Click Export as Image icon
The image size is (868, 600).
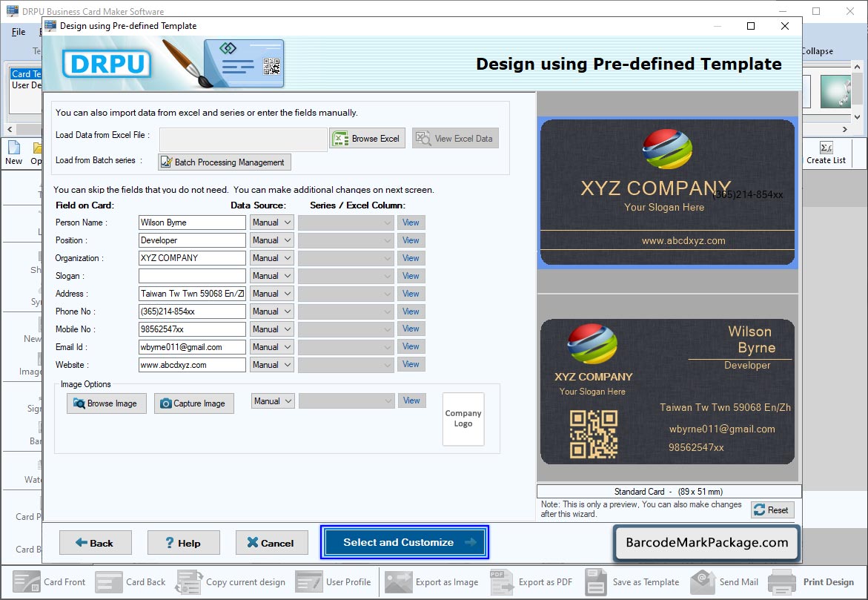click(x=432, y=581)
